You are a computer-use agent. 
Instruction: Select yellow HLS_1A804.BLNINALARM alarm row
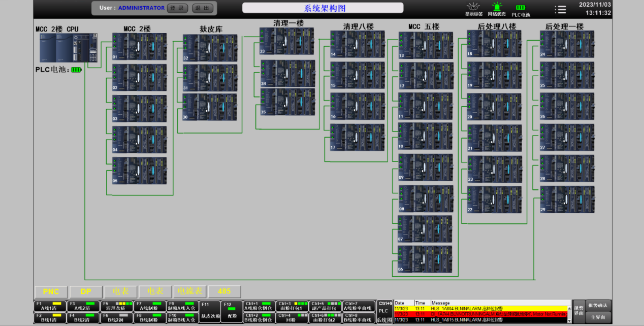[480, 308]
